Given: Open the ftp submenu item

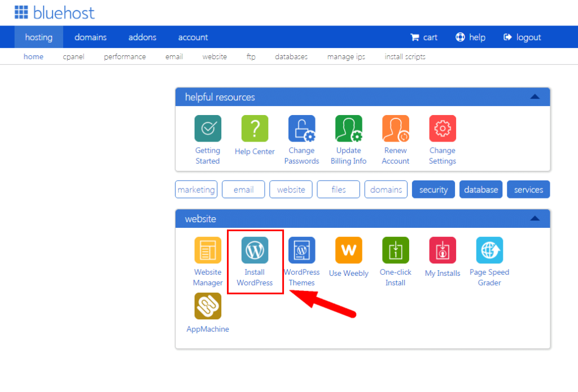Looking at the screenshot, I should [251, 57].
